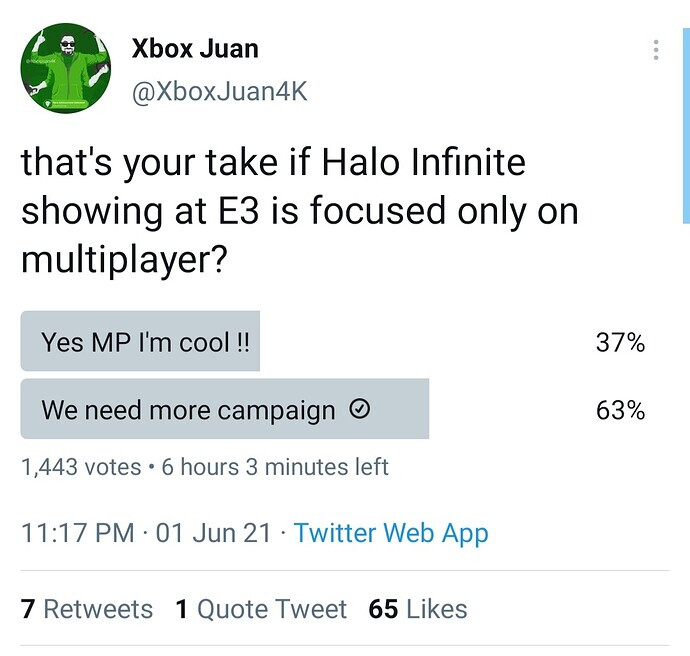Click the 01 Jun 21 date
Image resolution: width=690 pixels, height=656 pixels.
click(213, 533)
